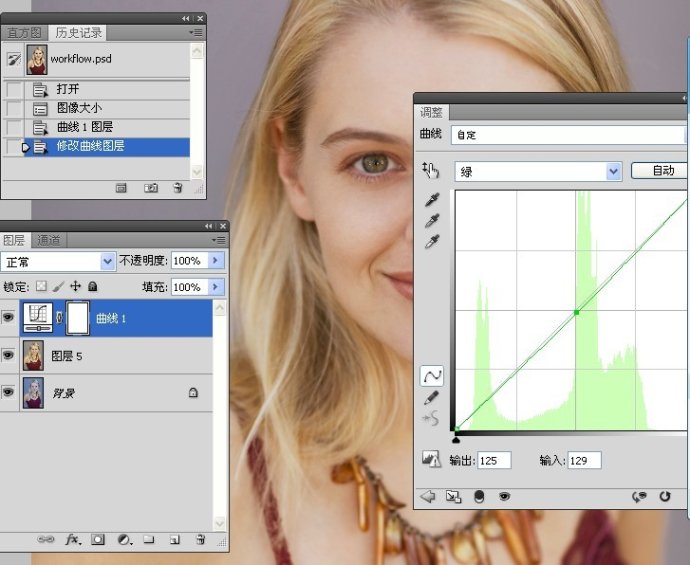Set history brush source to 打开 state
The image size is (690, 565).
tap(14, 89)
